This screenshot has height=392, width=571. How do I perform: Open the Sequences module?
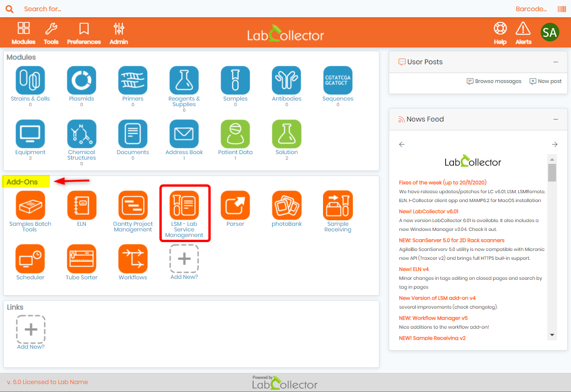338,81
